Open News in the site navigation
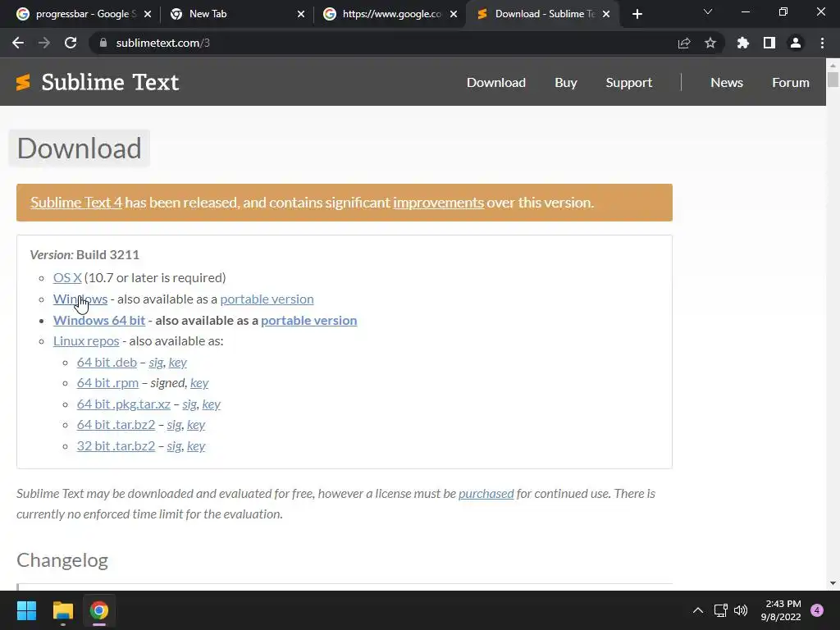 pos(727,83)
